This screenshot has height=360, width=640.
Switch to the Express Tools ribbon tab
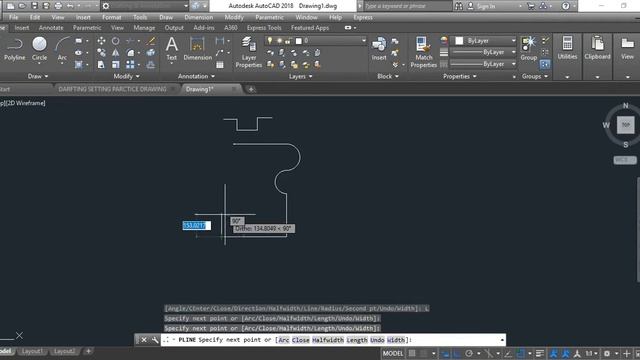click(x=264, y=28)
